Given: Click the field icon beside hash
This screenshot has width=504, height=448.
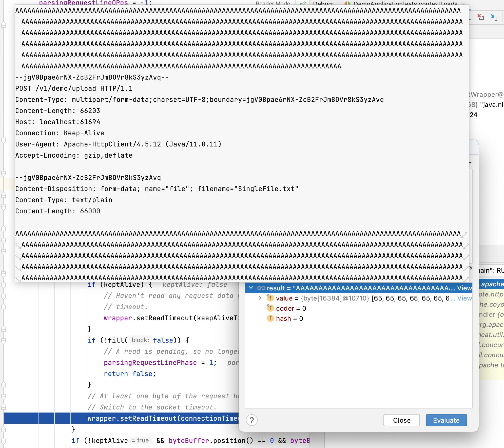Looking at the screenshot, I should [270, 318].
